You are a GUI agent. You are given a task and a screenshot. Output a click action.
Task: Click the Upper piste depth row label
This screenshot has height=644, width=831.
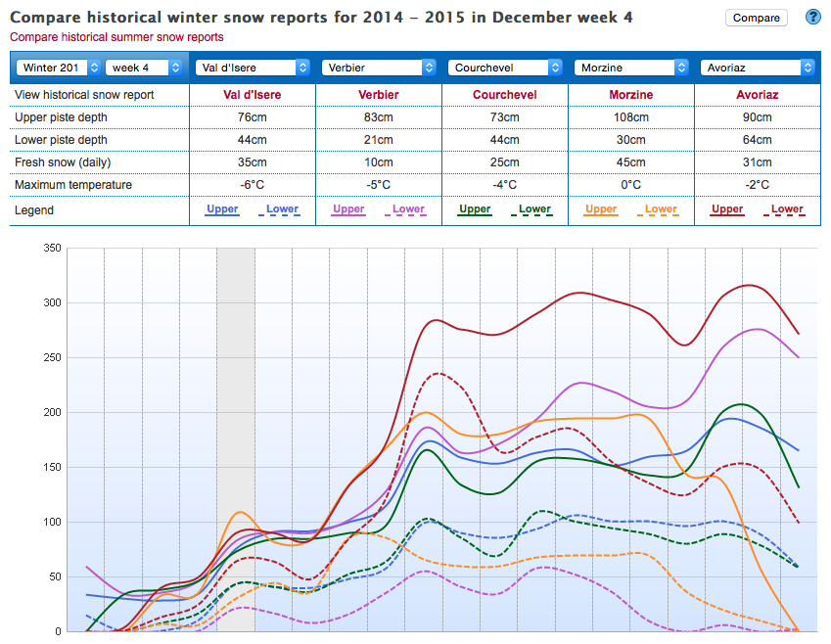tap(61, 117)
